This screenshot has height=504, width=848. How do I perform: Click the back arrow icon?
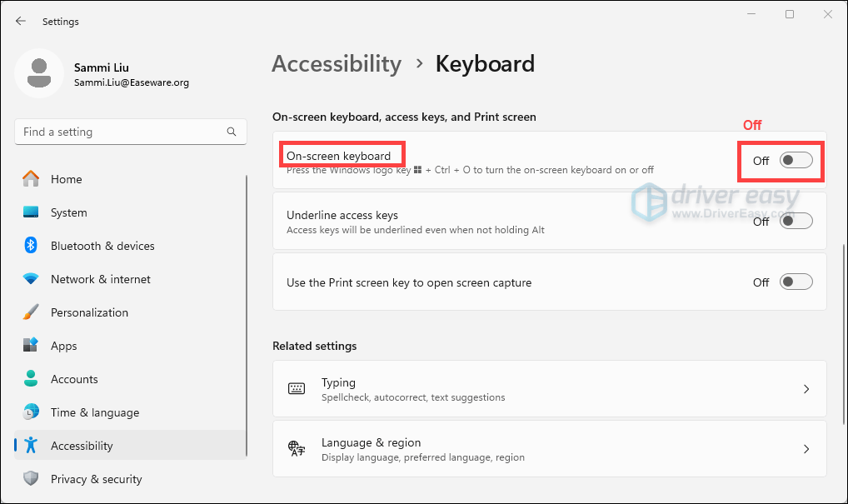click(x=21, y=21)
